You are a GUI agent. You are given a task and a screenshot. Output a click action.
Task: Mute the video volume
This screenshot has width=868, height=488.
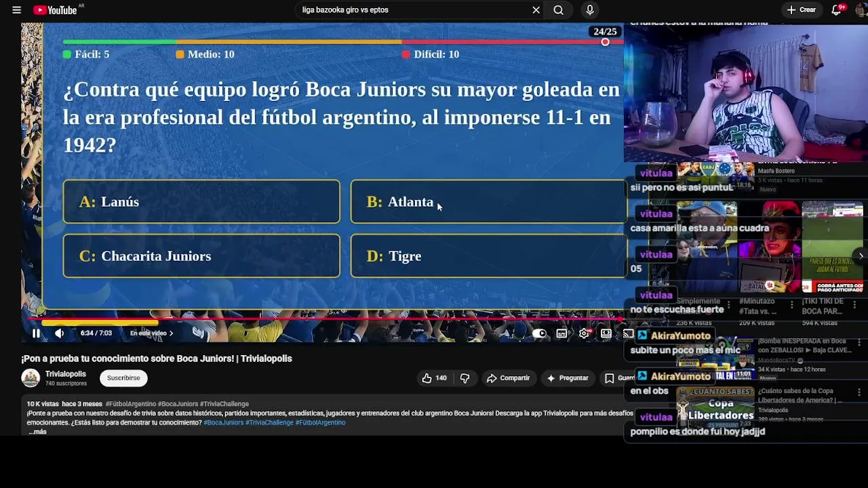(59, 333)
